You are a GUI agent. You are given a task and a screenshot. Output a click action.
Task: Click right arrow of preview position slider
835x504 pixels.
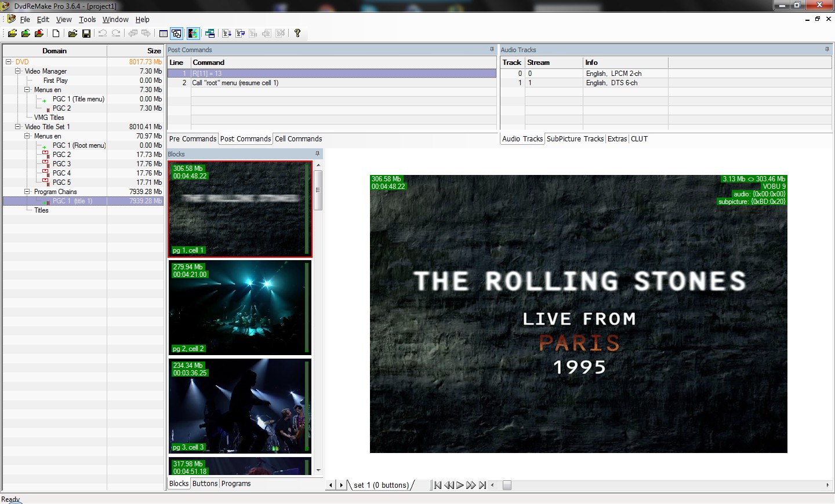(x=827, y=485)
